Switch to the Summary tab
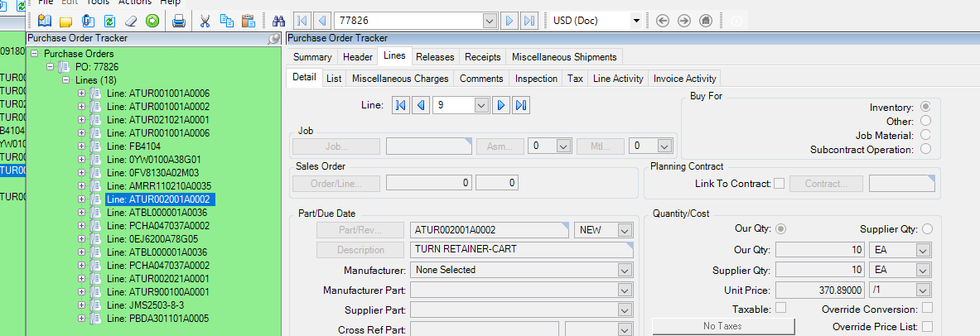The image size is (980, 336). tap(312, 57)
